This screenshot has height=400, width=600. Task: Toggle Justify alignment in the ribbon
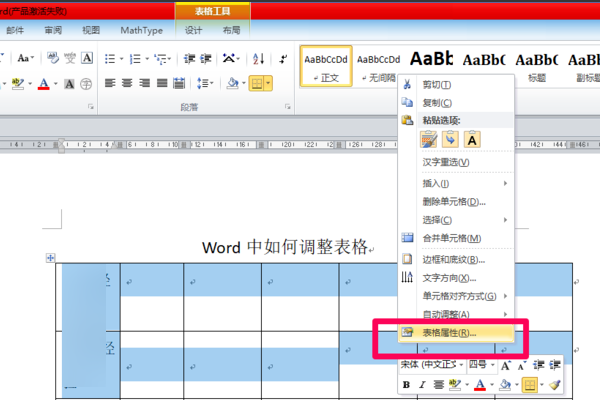(x=162, y=83)
